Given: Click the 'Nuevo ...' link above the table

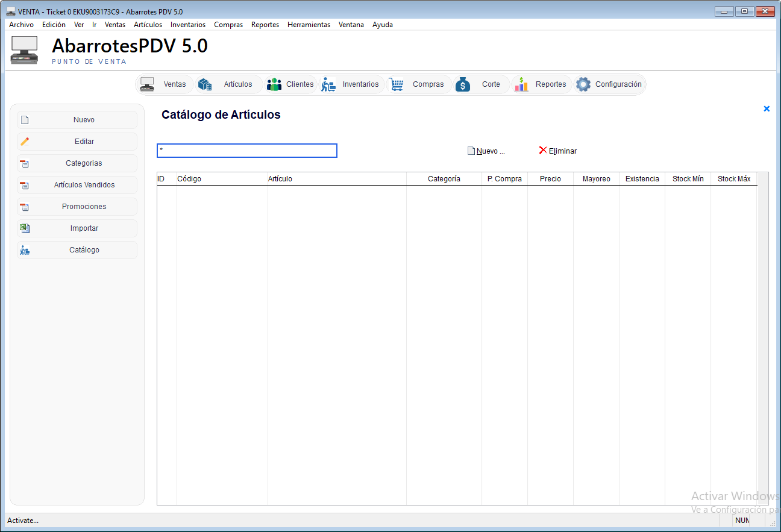Looking at the screenshot, I should coord(491,151).
